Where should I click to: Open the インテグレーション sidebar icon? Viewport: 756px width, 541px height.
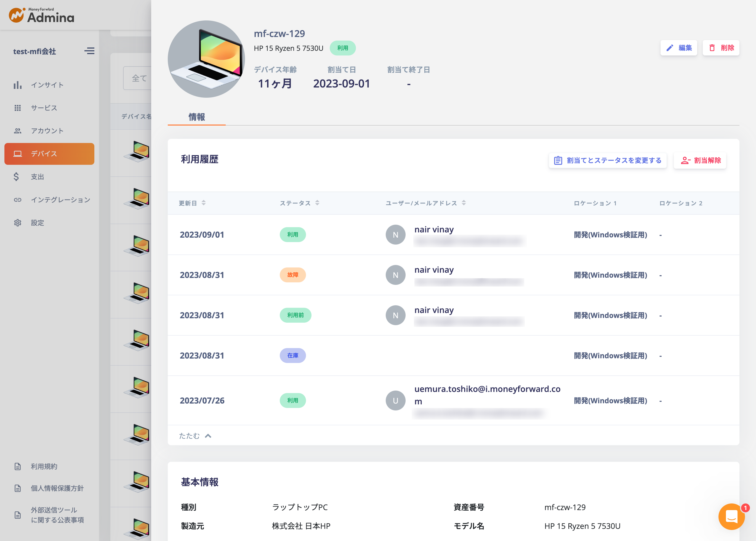[x=18, y=200]
